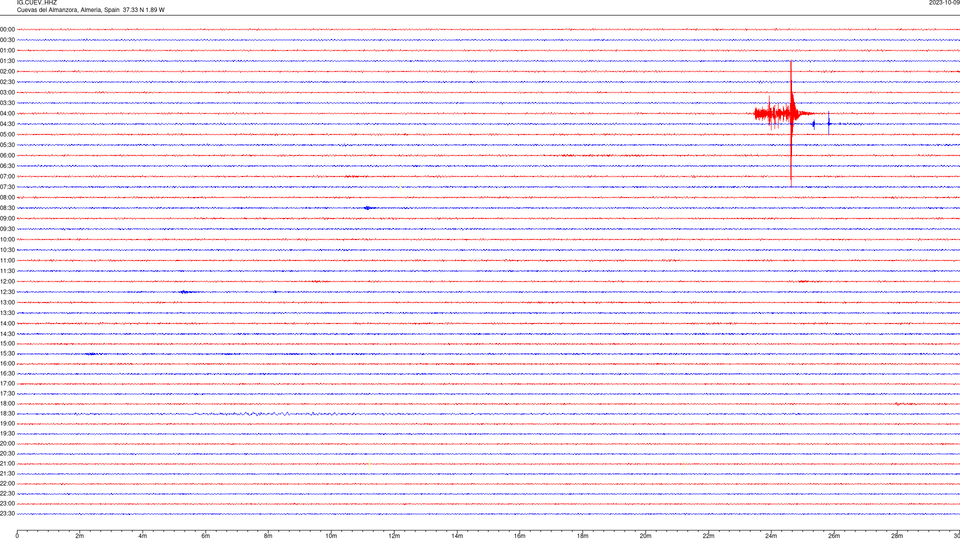Click the 13:30 time label
The image size is (960, 540).
tap(7, 313)
